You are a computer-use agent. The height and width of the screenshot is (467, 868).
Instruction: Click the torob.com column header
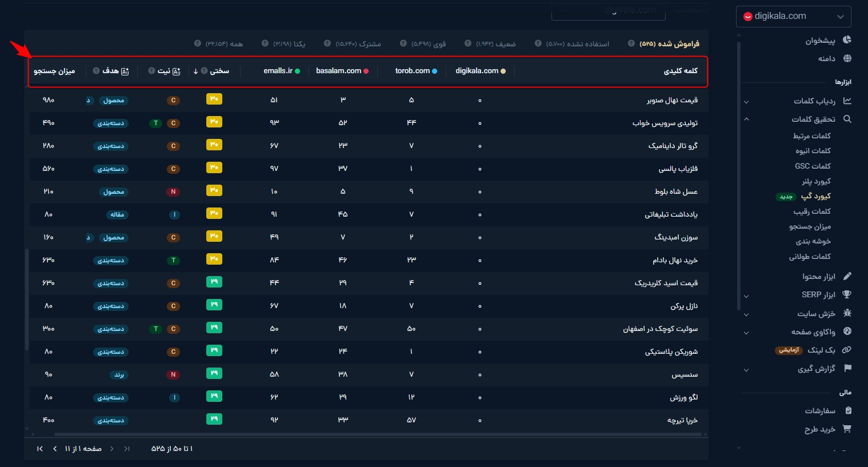[x=416, y=71]
